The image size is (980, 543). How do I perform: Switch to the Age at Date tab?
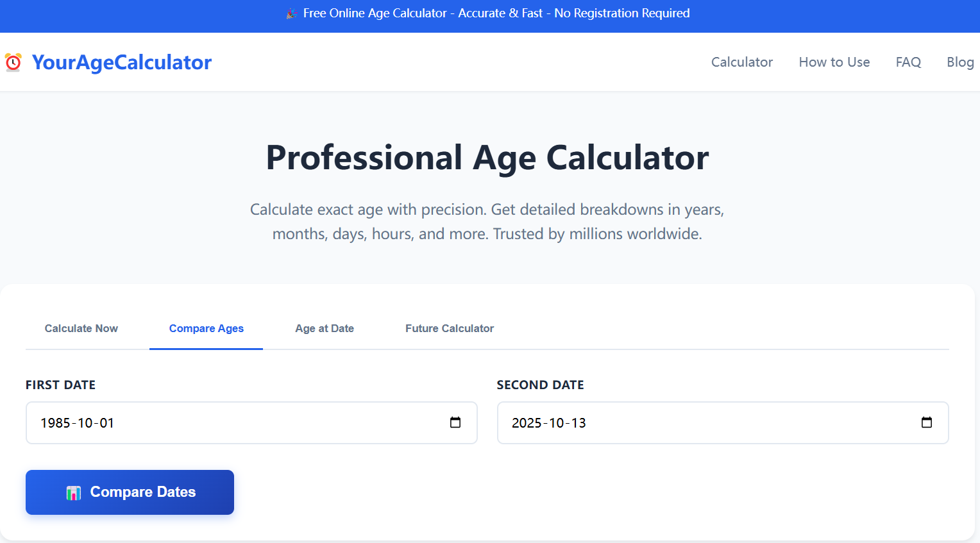click(325, 328)
